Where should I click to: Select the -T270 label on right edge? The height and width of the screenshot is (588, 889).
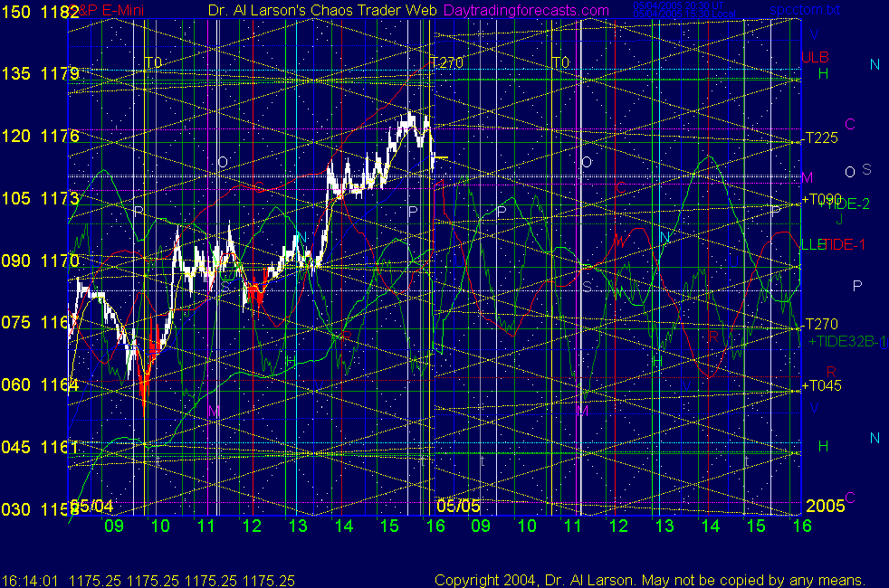click(x=820, y=324)
